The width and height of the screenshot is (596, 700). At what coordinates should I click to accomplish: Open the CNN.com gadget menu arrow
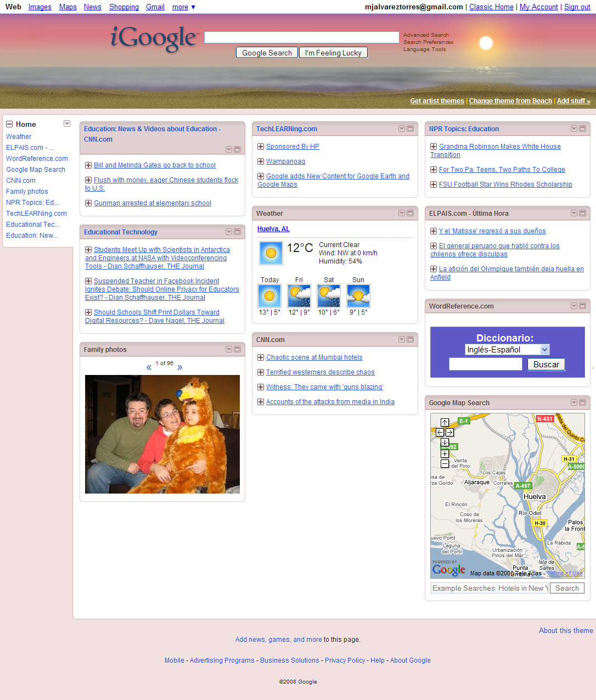pyautogui.click(x=402, y=339)
